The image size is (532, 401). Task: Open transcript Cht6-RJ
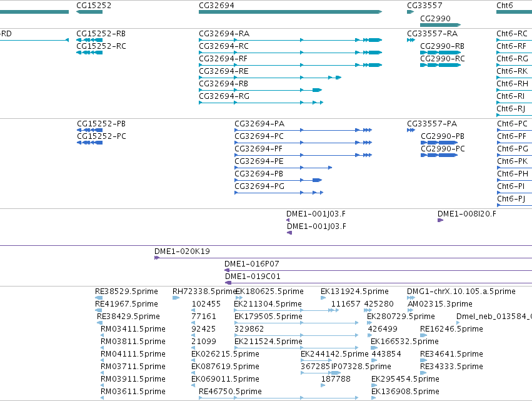(511, 109)
